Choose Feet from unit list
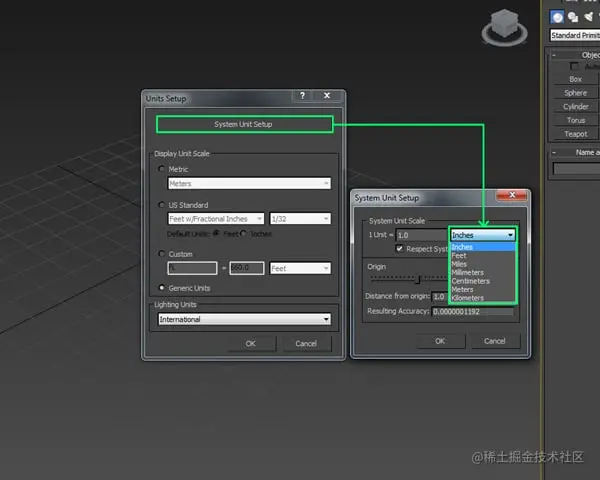Image resolution: width=600 pixels, height=480 pixels. click(483, 255)
